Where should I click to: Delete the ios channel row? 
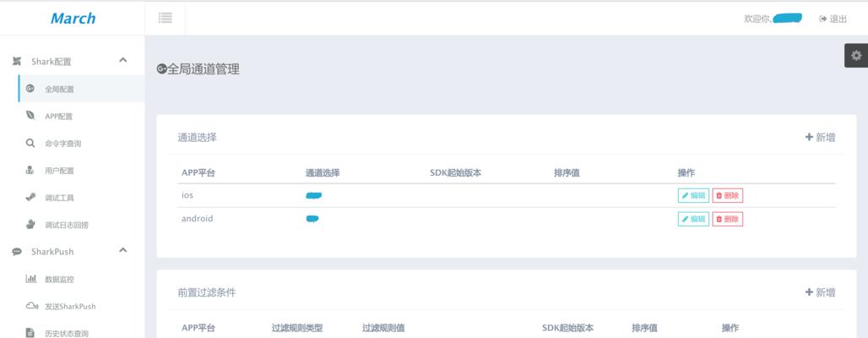727,195
